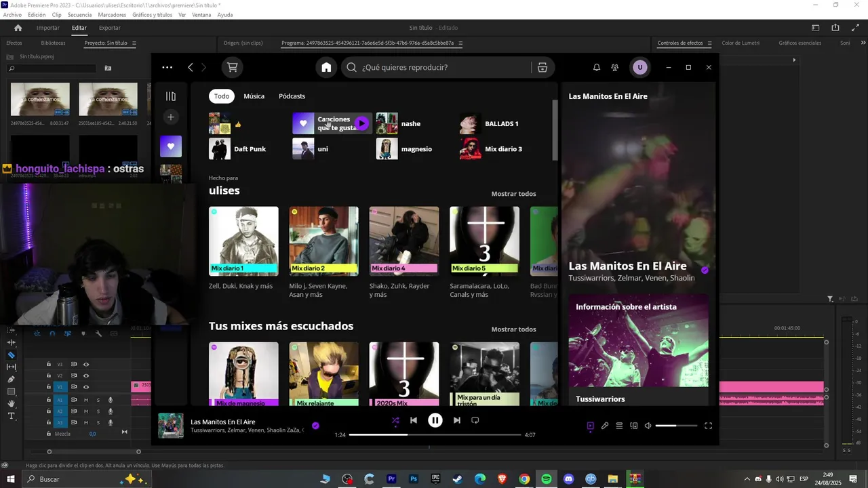This screenshot has height=488, width=868.
Task: Toggle V3 track visibility eye
Action: click(86, 365)
